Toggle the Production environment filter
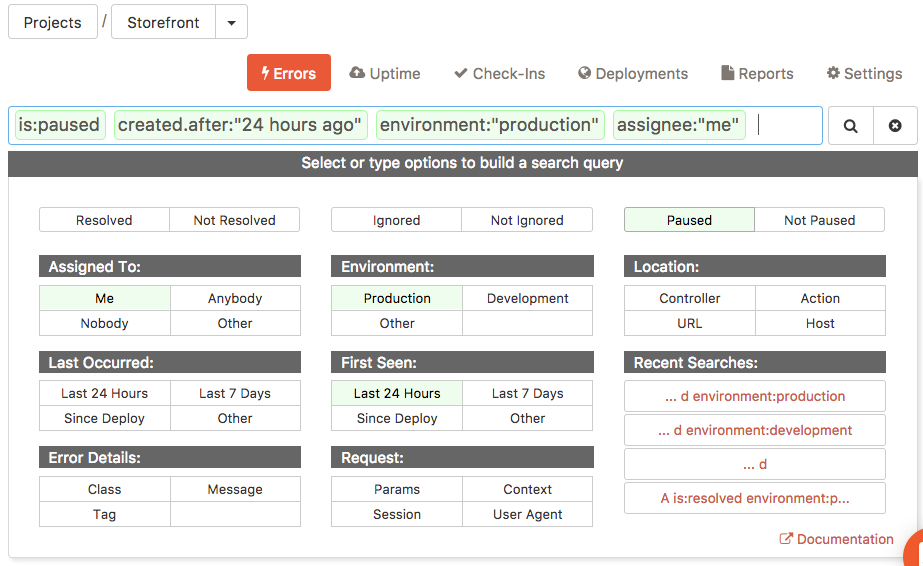Image resolution: width=923 pixels, height=566 pixels. 397,298
